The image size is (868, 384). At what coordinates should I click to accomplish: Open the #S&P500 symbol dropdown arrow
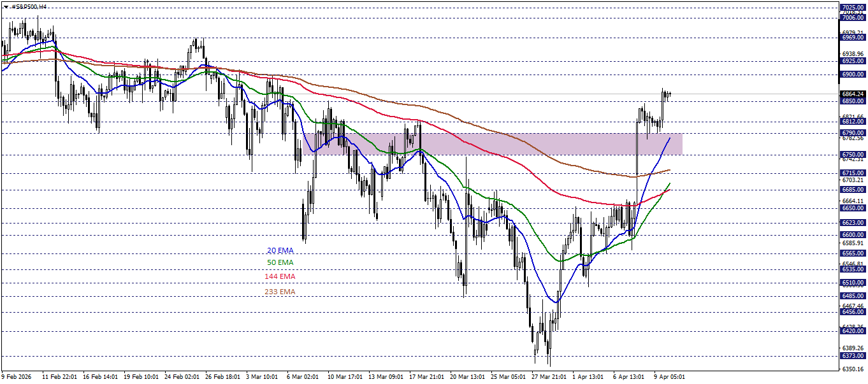tap(5, 6)
